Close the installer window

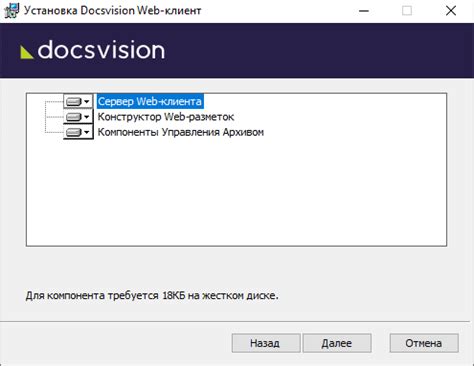pos(451,11)
